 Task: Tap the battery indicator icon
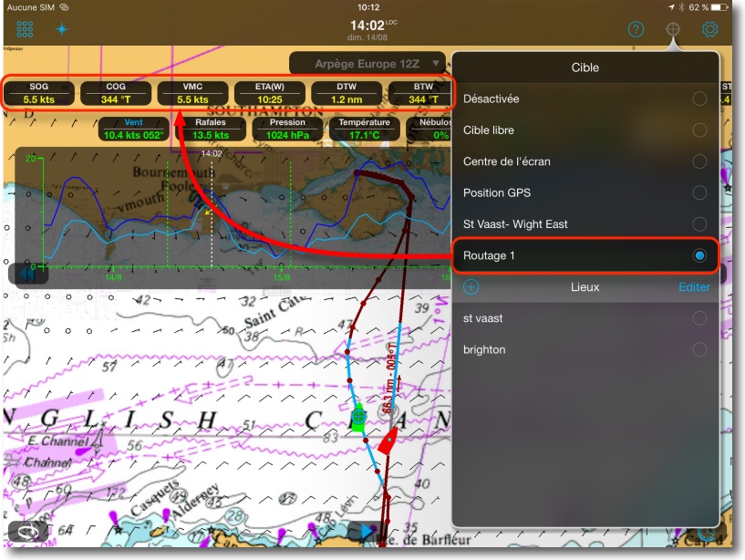pos(719,7)
